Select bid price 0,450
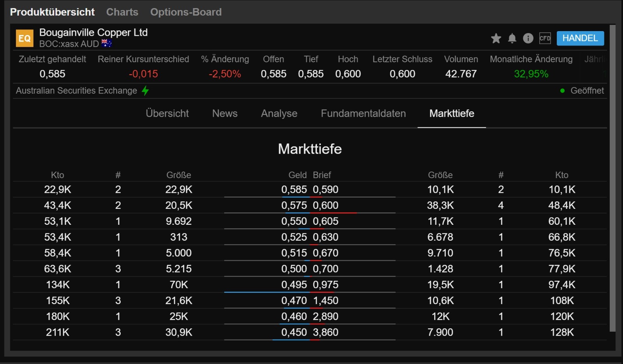 (x=294, y=332)
